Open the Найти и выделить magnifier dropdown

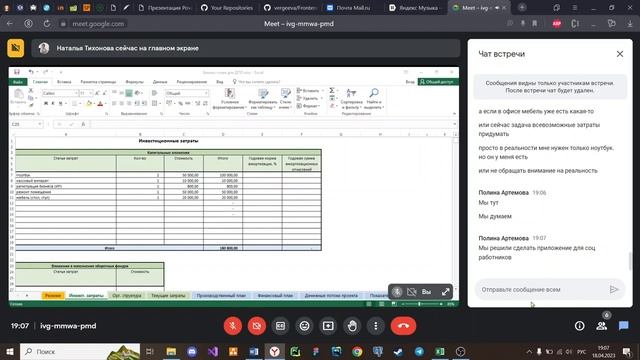coord(373,99)
